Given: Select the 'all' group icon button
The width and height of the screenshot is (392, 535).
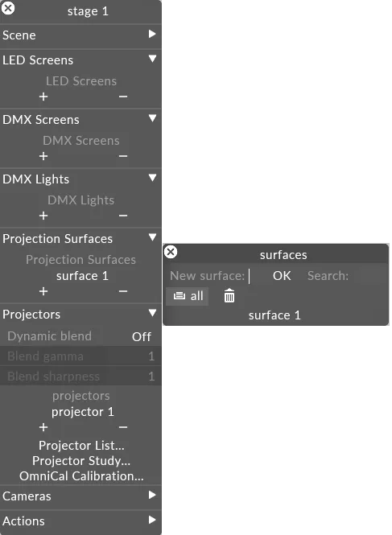Looking at the screenshot, I should pyautogui.click(x=187, y=296).
